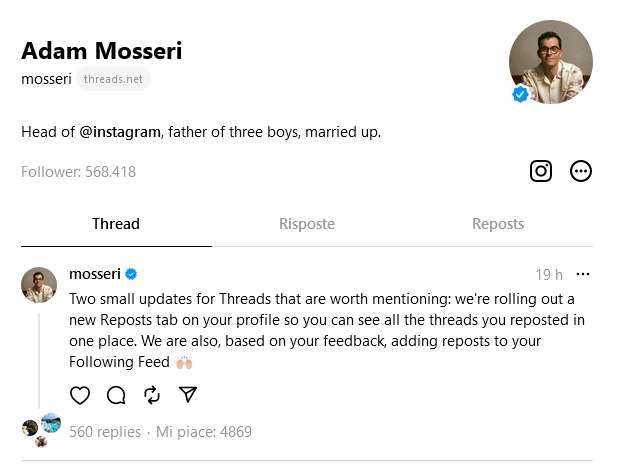Open the Instagram profile icon
621x471 pixels.
541,171
